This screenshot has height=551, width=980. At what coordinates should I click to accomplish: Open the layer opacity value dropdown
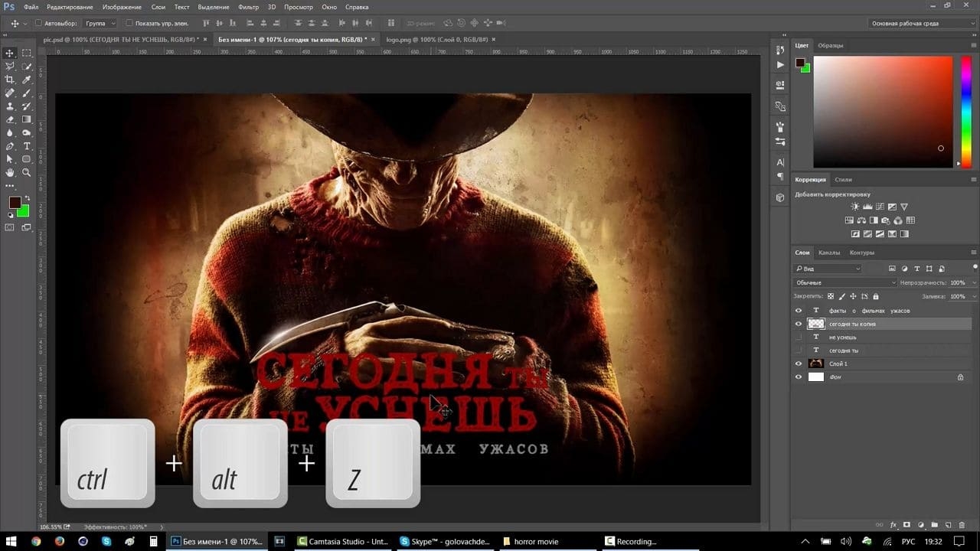(x=973, y=283)
